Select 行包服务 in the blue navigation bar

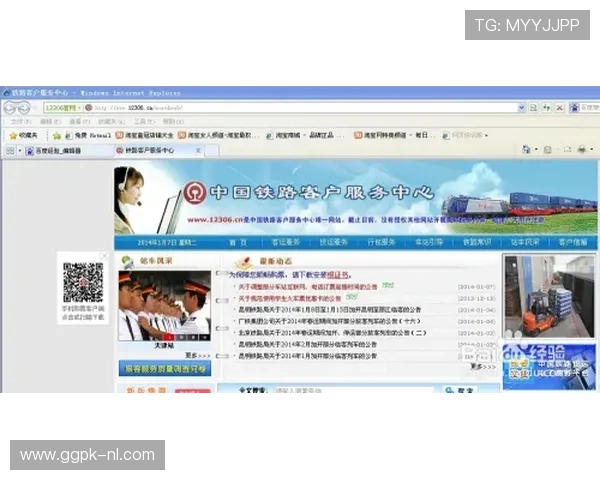[381, 242]
